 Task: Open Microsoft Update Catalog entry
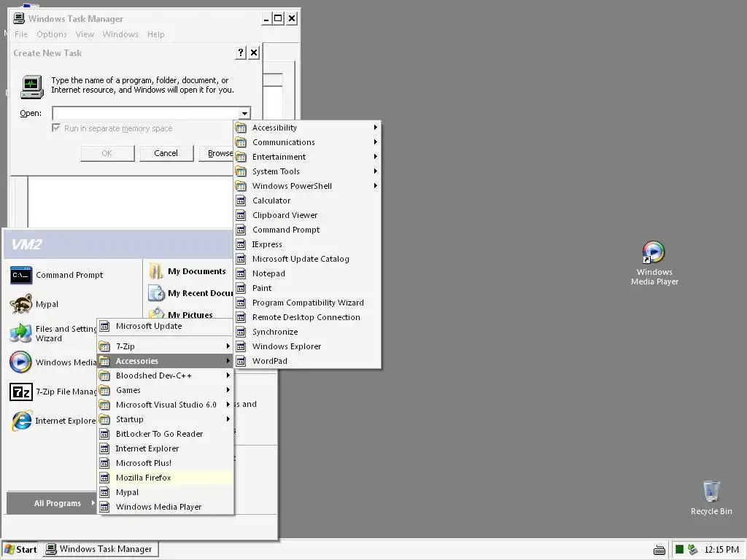pyautogui.click(x=307, y=259)
